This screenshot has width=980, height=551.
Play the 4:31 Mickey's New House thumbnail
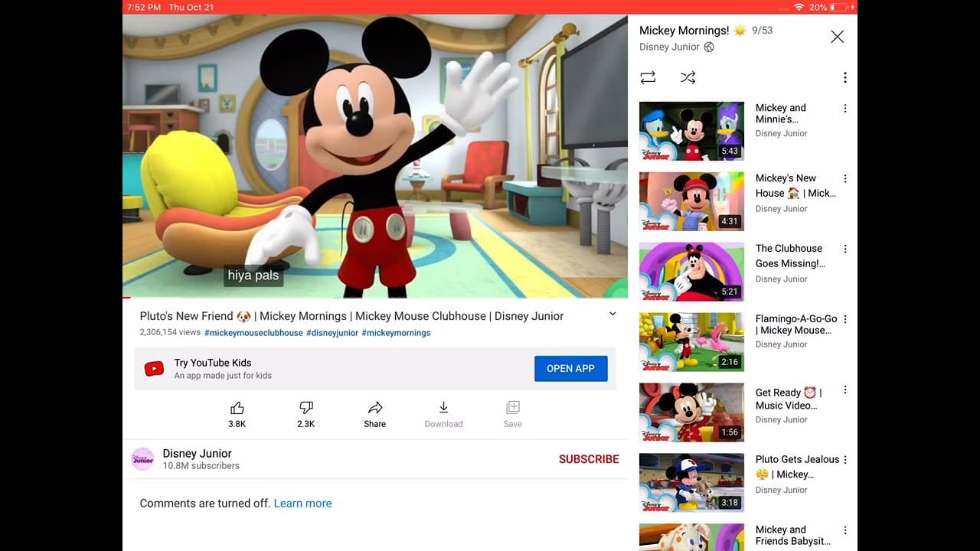(x=691, y=201)
